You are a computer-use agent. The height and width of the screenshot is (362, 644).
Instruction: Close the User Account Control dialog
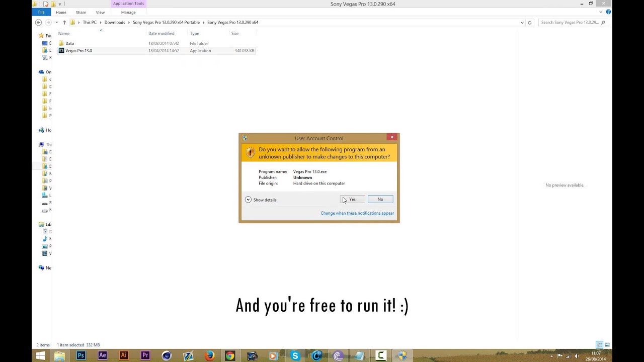[392, 137]
